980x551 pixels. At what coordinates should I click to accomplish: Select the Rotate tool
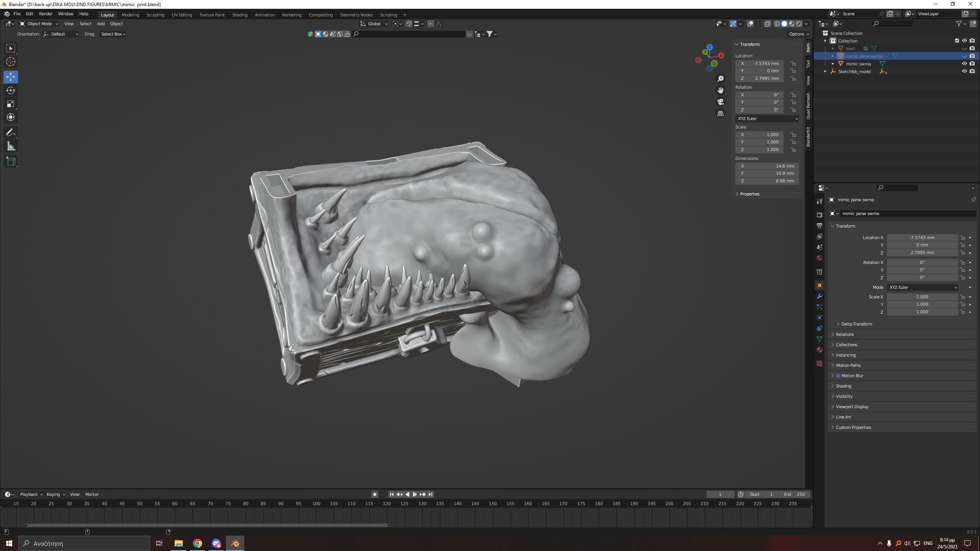[11, 90]
